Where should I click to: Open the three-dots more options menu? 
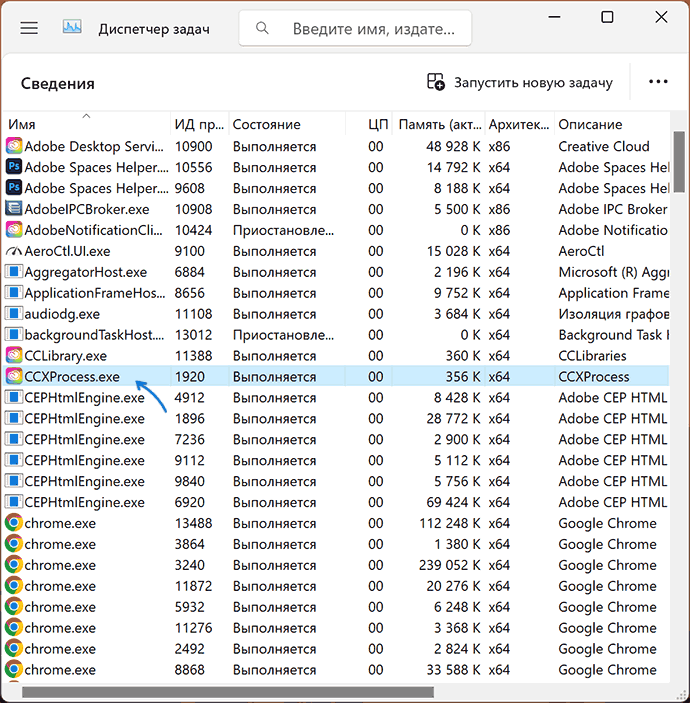click(x=658, y=82)
